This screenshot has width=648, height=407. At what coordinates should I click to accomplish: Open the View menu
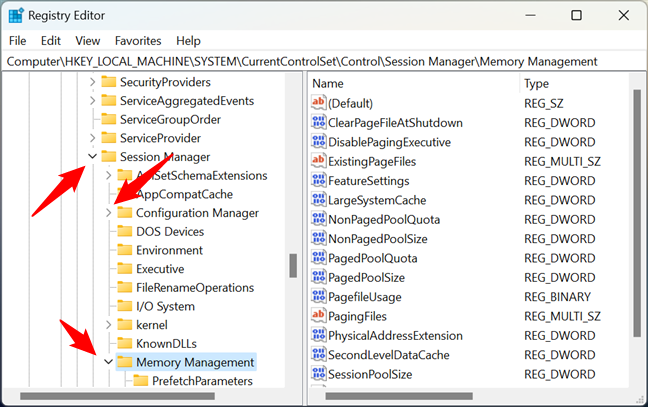click(x=88, y=41)
